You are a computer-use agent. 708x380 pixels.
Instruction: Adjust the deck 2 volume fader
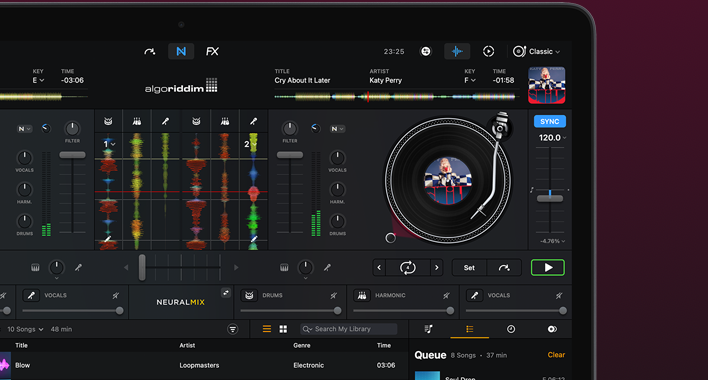tap(290, 155)
